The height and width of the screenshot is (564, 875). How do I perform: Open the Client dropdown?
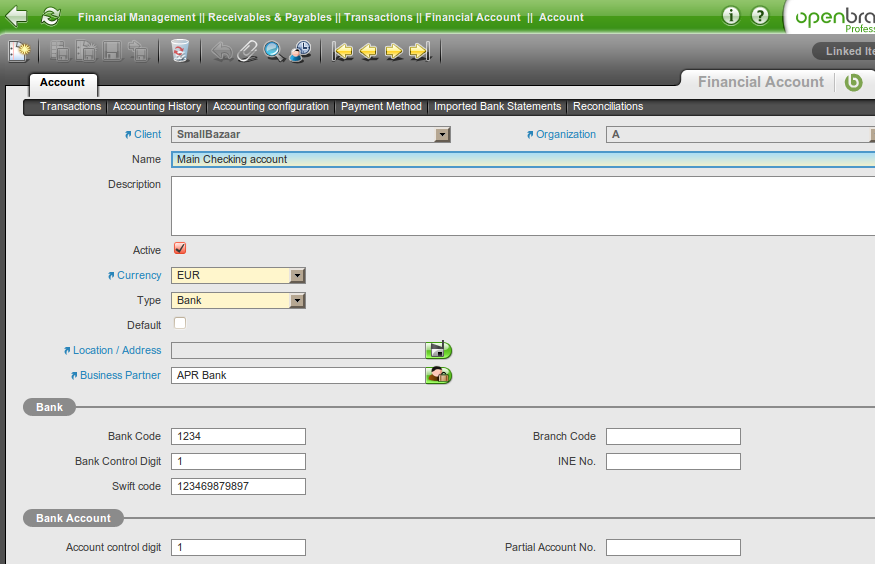point(442,134)
